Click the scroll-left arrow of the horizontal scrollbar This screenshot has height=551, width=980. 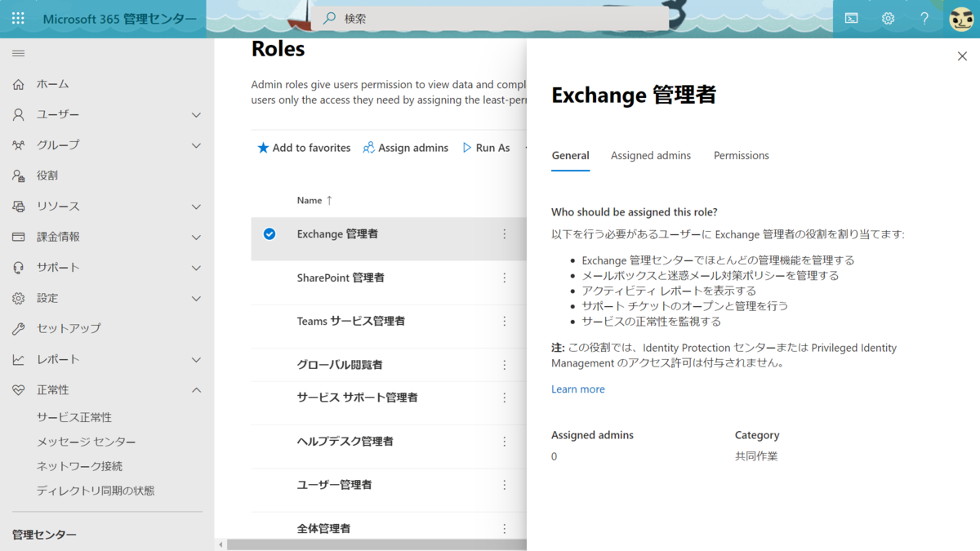click(220, 544)
